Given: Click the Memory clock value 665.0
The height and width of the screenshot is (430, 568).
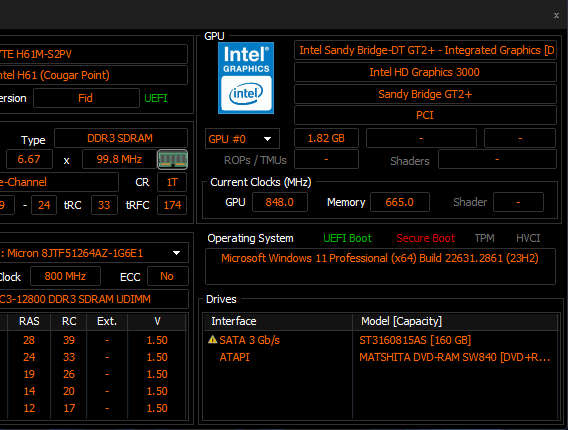Looking at the screenshot, I should pyautogui.click(x=400, y=202).
